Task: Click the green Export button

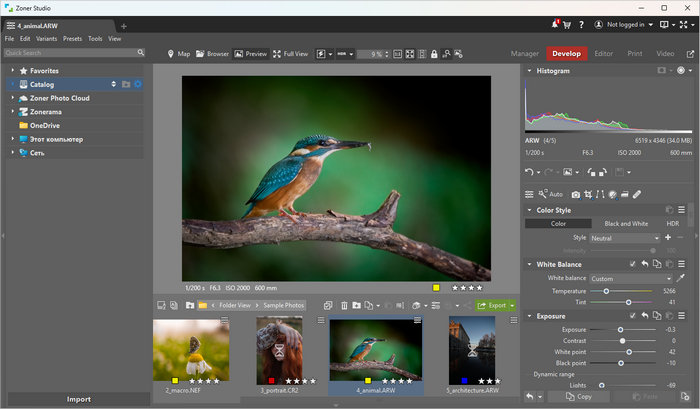Action: [x=493, y=305]
